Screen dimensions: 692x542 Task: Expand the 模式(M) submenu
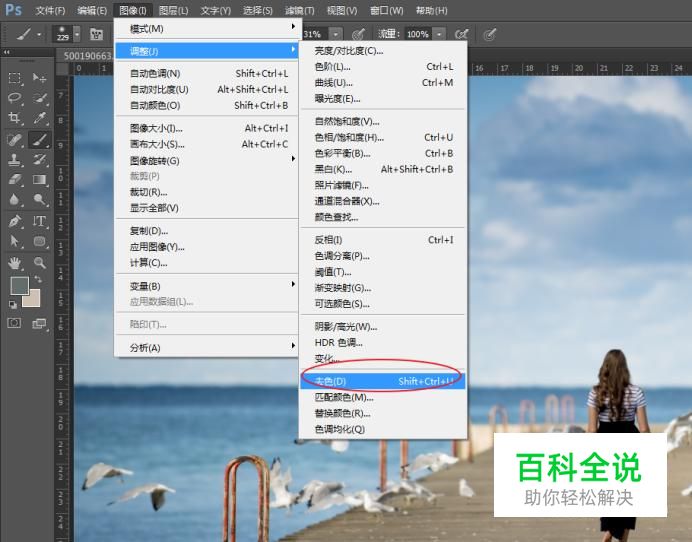207,29
